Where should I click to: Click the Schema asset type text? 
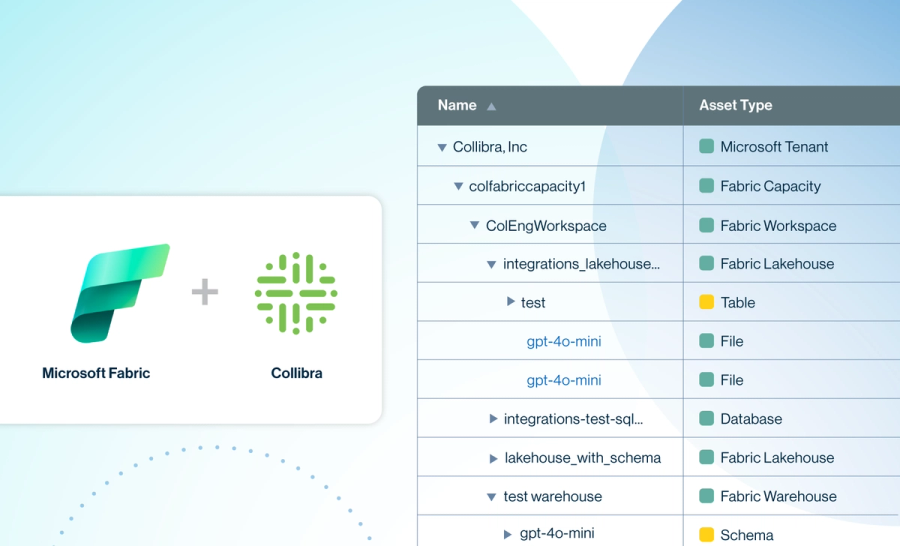point(747,535)
